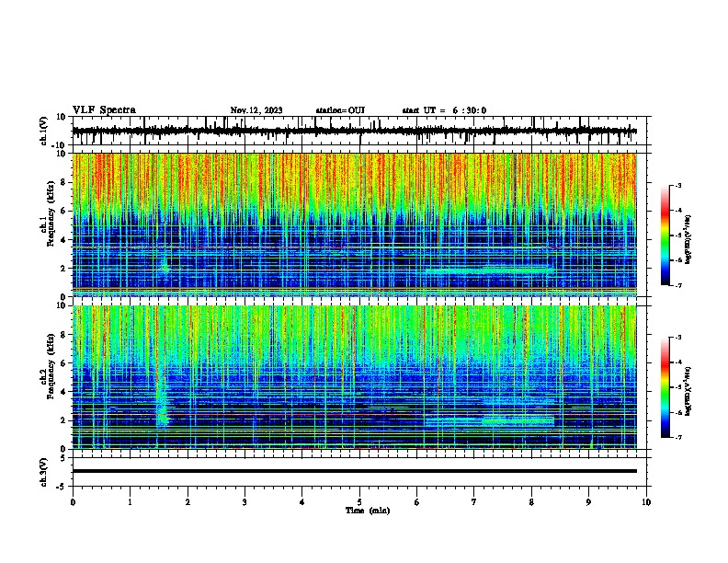Click the "ch.1(V)" waveform axis label
This screenshot has height=563, width=728.
(43, 131)
